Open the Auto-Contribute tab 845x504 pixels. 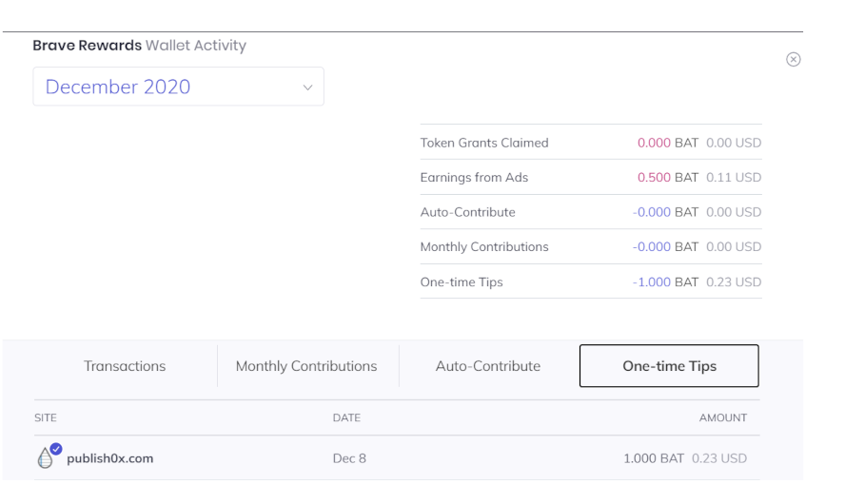tap(488, 366)
